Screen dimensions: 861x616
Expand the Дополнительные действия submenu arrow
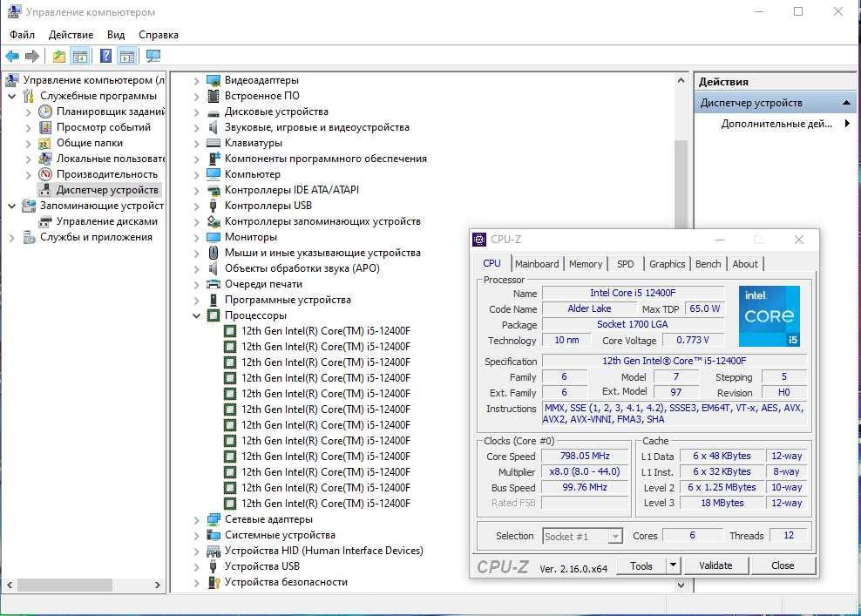pyautogui.click(x=847, y=124)
